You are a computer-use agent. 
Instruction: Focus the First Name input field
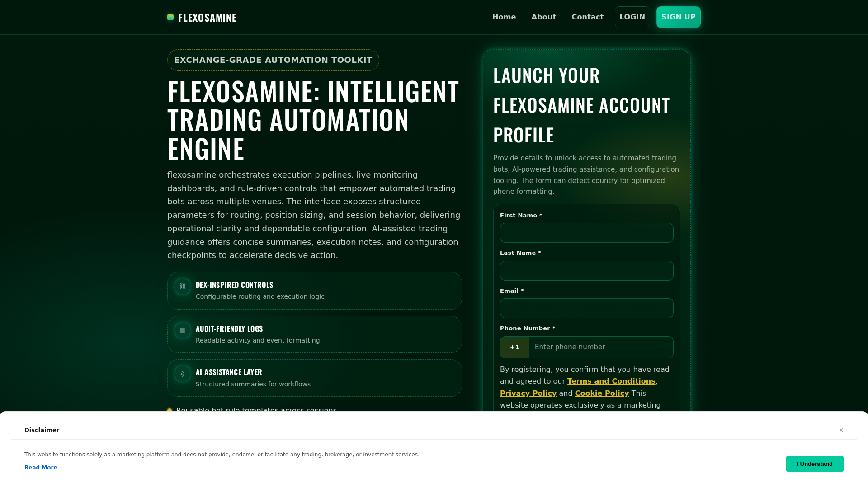click(587, 233)
